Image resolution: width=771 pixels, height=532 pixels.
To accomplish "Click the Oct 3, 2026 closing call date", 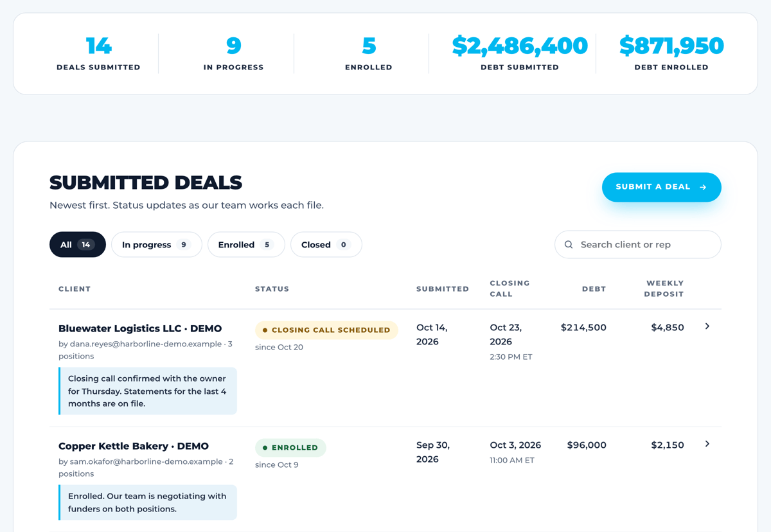I will [515, 445].
